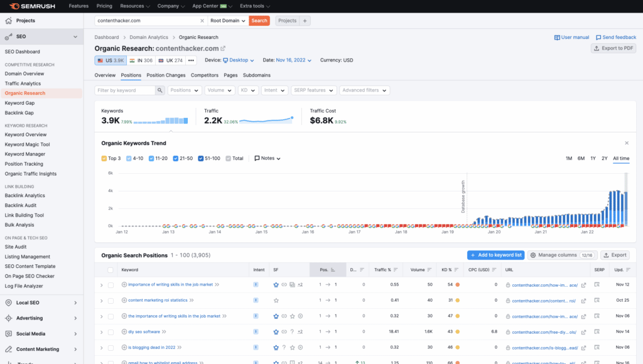Click Add to keyword list button
The height and width of the screenshot is (364, 643).
point(496,255)
